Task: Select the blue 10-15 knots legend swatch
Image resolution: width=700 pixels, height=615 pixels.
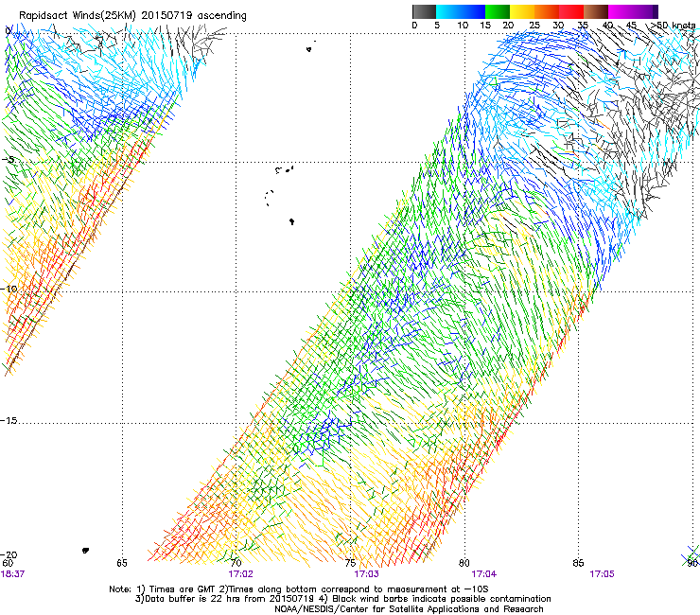Action: pyautogui.click(x=473, y=11)
